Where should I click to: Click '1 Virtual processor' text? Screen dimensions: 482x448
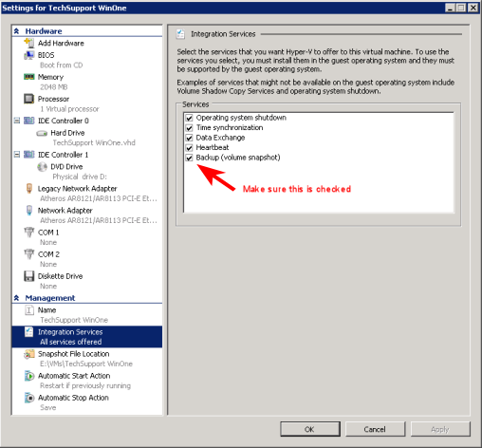(69, 109)
